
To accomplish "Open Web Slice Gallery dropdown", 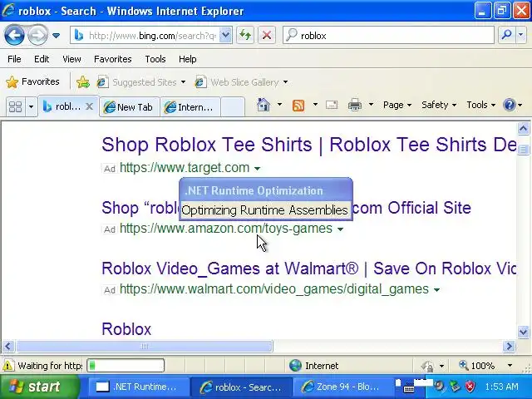I will coord(242,82).
